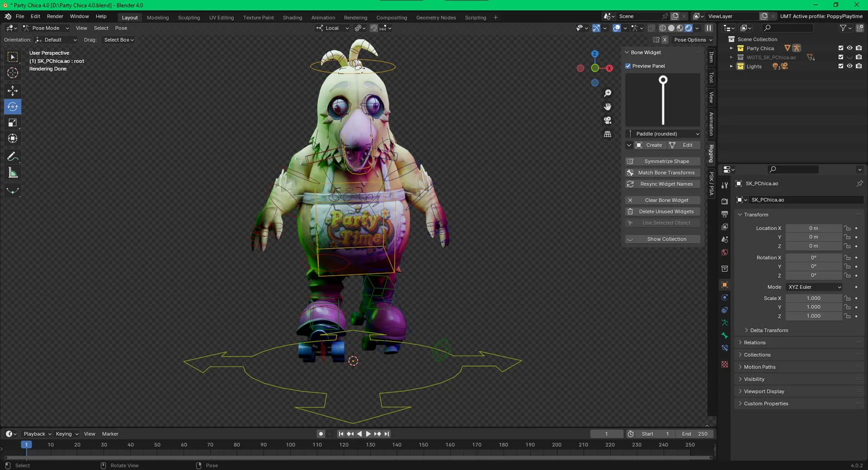Pin the SK_PChica.ao properties panel
Image resolution: width=868 pixels, height=470 pixels.
click(859, 183)
